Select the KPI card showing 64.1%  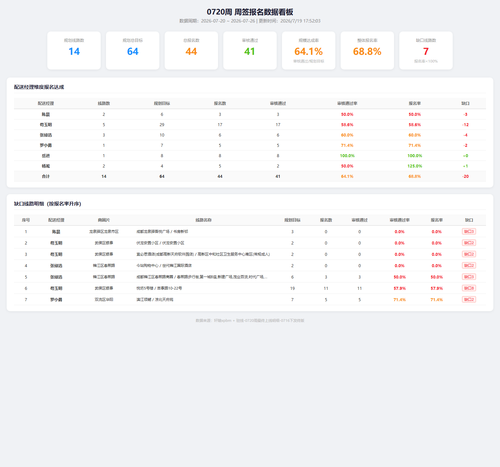309,51
